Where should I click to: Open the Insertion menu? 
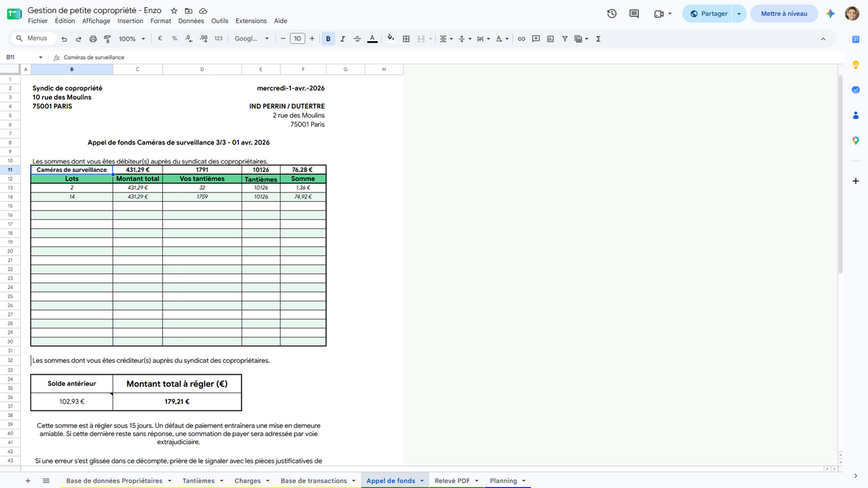click(x=130, y=21)
